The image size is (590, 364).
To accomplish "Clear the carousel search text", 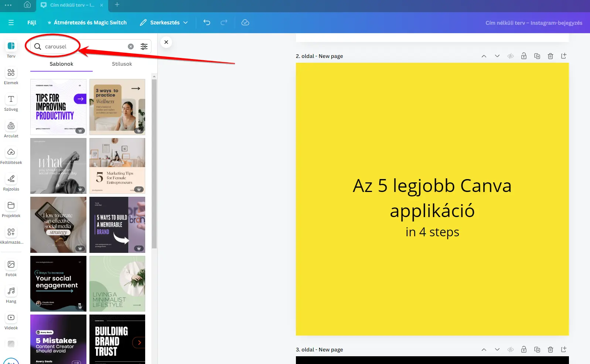I will click(x=131, y=47).
